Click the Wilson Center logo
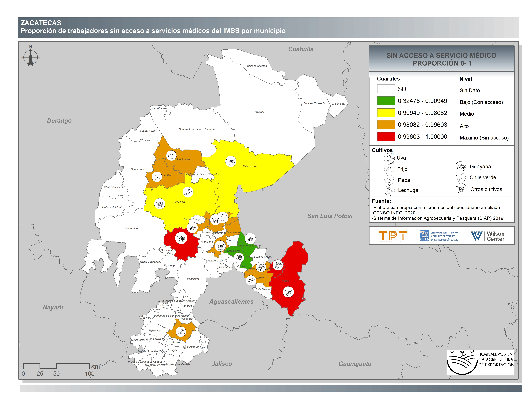Image resolution: width=532 pixels, height=411 pixels. [x=487, y=236]
